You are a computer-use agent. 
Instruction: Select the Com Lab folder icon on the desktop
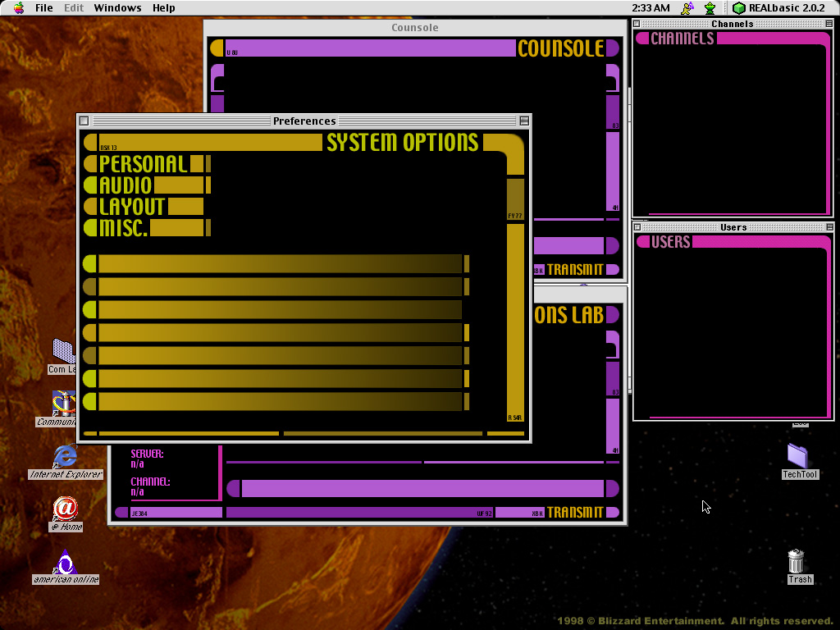click(64, 351)
